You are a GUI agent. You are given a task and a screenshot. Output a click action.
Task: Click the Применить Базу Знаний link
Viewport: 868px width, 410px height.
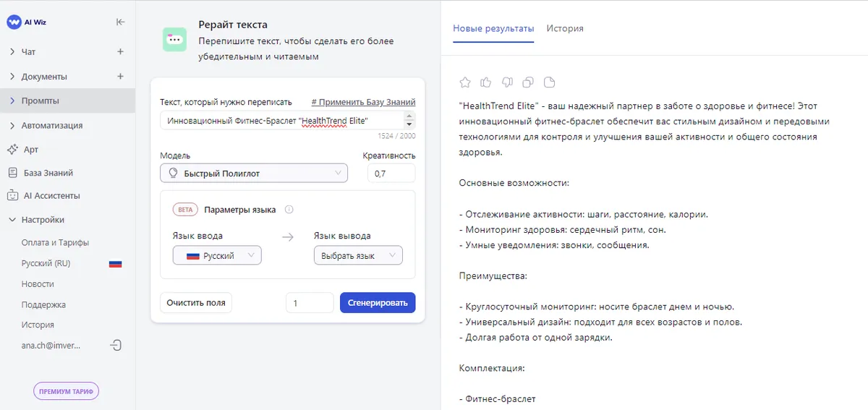point(364,102)
